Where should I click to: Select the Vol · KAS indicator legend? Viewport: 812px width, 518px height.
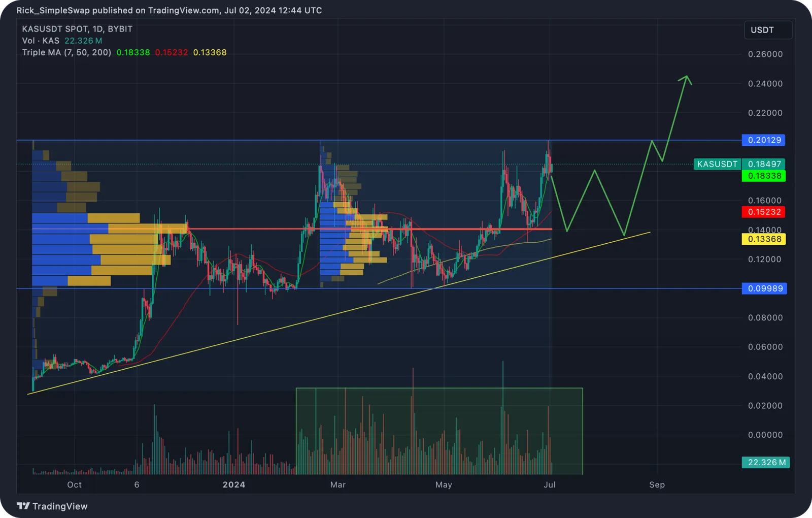(41, 41)
